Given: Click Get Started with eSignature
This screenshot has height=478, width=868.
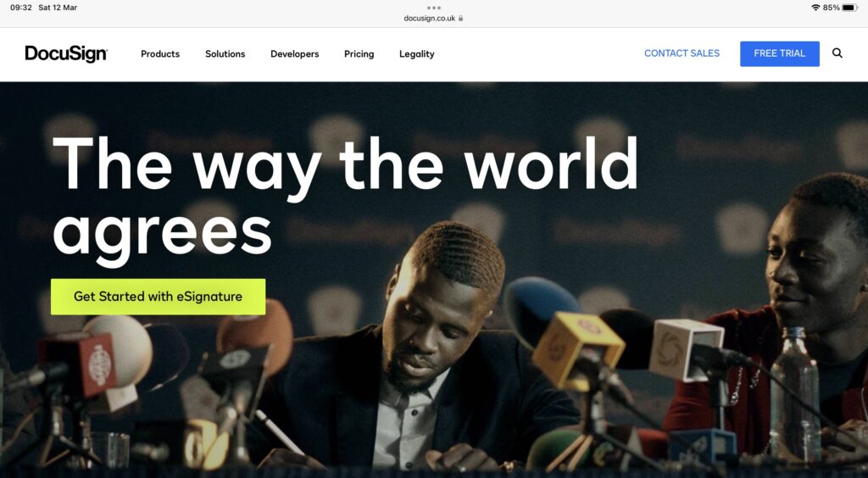Looking at the screenshot, I should pos(158,297).
